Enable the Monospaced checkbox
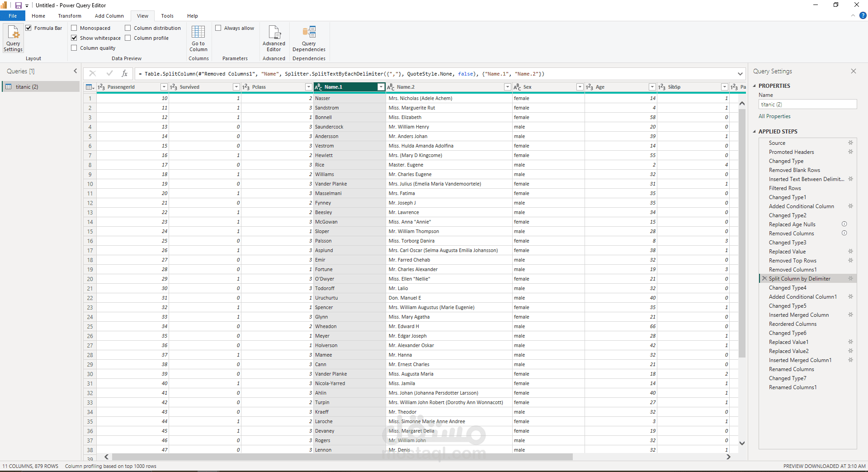 point(74,28)
